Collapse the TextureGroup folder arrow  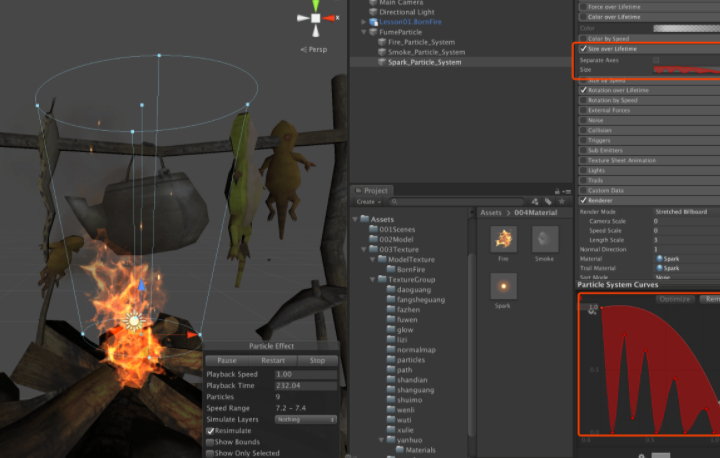pyautogui.click(x=372, y=279)
